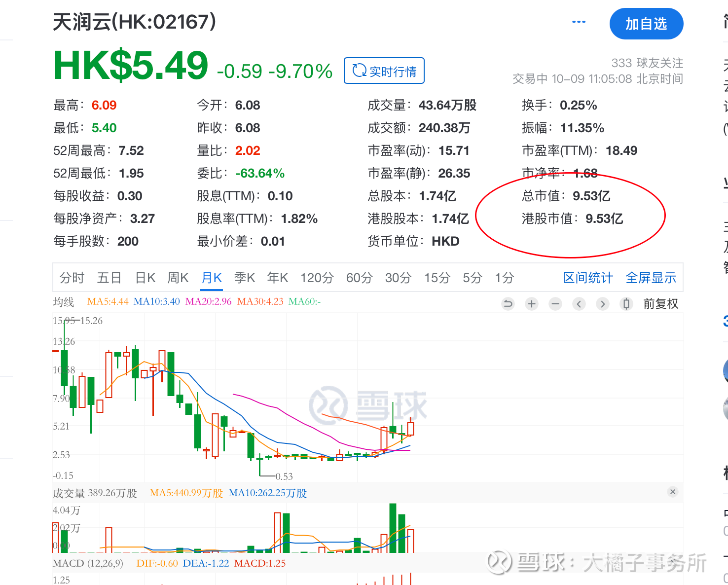This screenshot has width=728, height=585.
Task: Click the 成交量 value 43.64万股
Action: click(447, 105)
